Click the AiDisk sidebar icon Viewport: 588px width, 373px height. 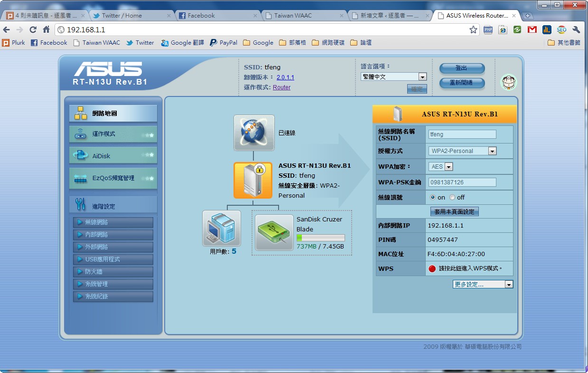coord(81,155)
